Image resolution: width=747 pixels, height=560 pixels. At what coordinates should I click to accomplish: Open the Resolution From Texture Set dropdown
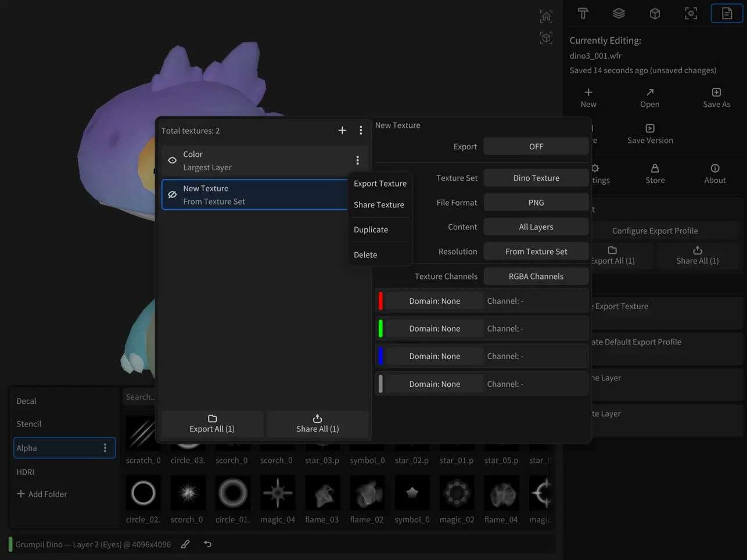[536, 252]
